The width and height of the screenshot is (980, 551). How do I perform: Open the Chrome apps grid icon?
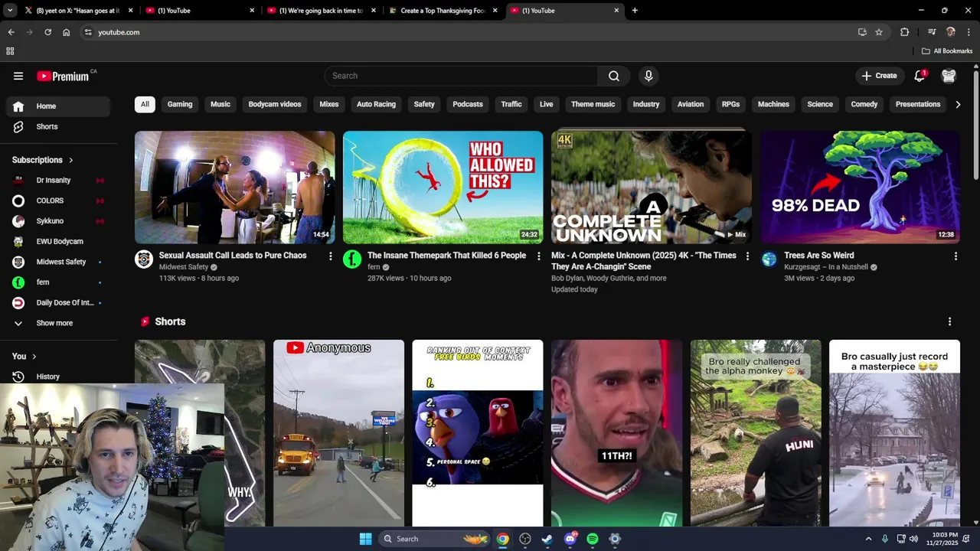10,51
